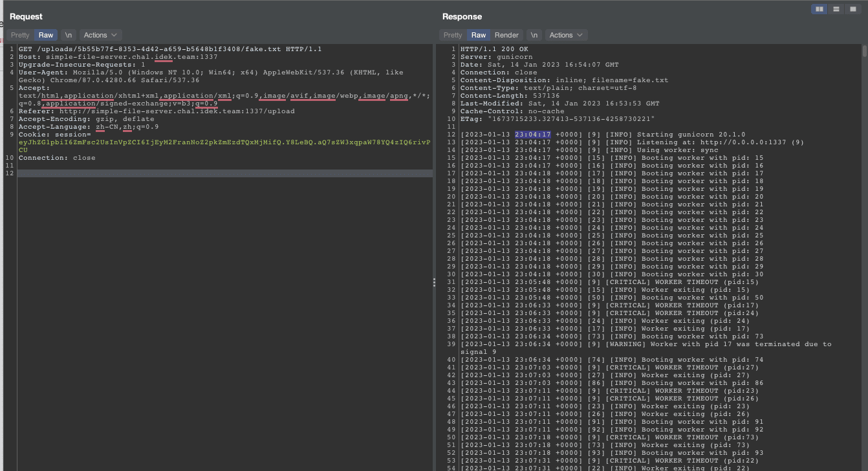
Task: Click the Booting worker with pid: 50 line
Action: tap(612, 298)
